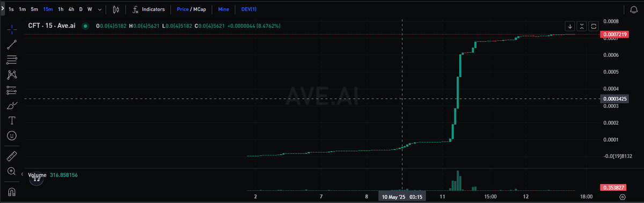Image resolution: width=644 pixels, height=203 pixels.
Task: Switch to 4h timeframe
Action: pos(71,10)
